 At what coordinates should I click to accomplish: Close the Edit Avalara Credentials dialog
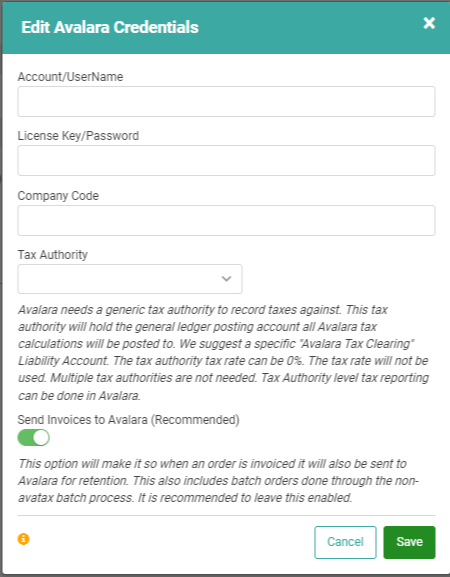coord(429,23)
